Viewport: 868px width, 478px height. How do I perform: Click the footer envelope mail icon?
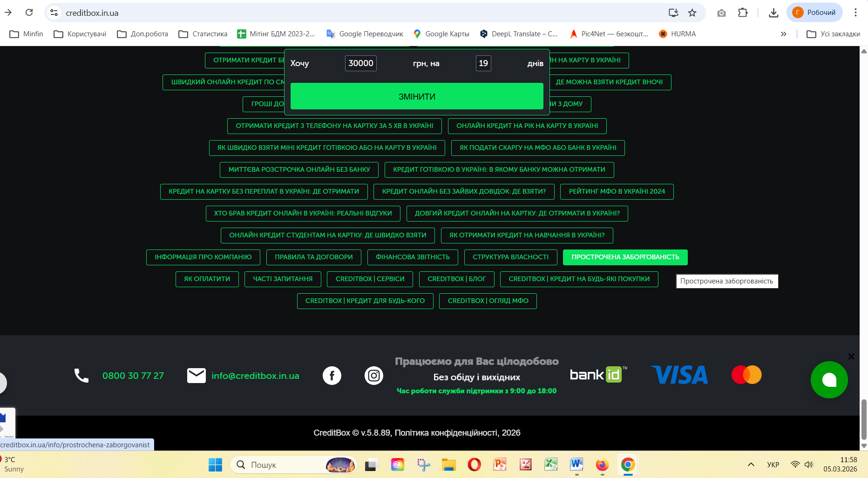197,376
